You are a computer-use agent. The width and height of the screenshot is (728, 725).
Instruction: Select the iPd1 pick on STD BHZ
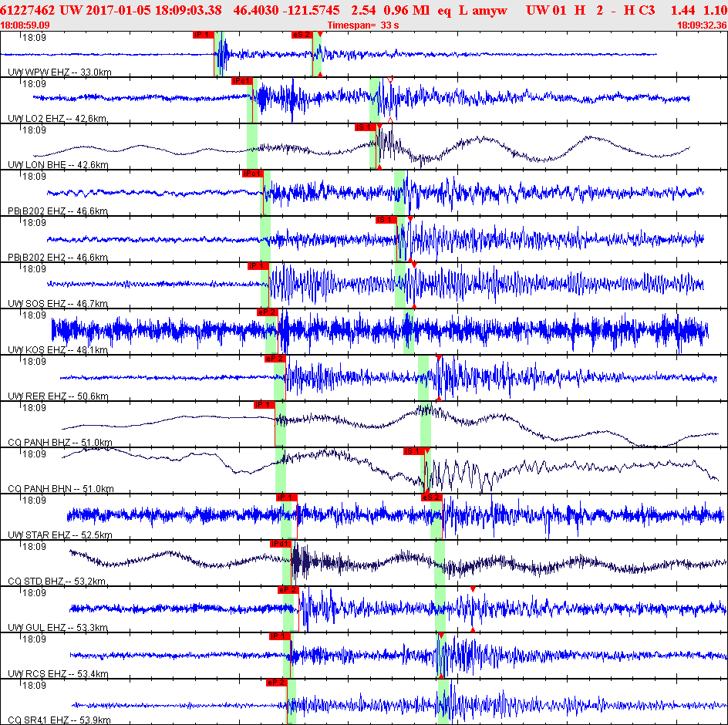(x=281, y=544)
